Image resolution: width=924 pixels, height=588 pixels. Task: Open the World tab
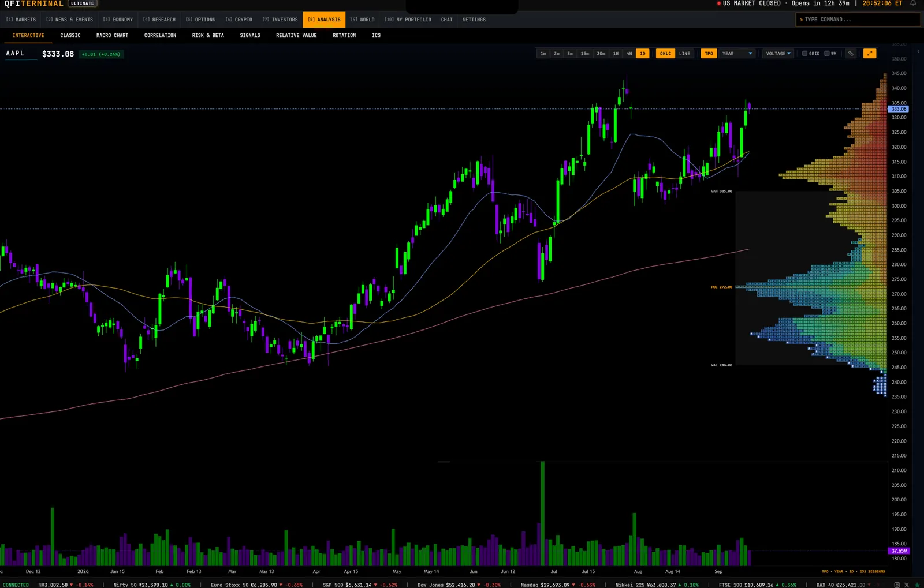pos(363,20)
